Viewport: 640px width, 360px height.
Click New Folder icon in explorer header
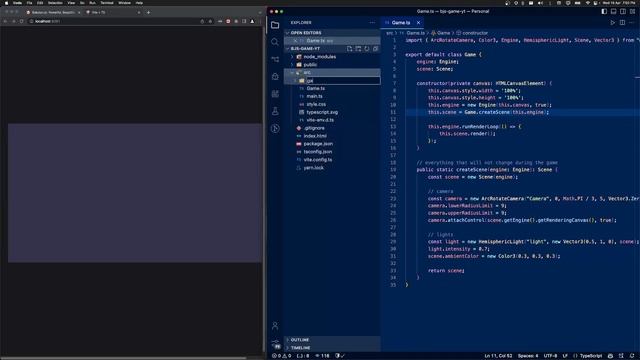358,49
